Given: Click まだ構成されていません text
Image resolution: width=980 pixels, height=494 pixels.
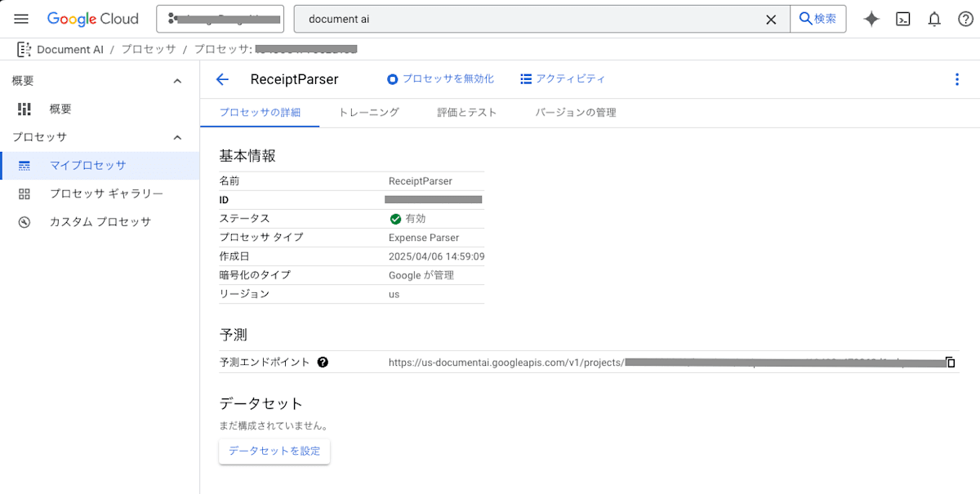Looking at the screenshot, I should pos(274,425).
